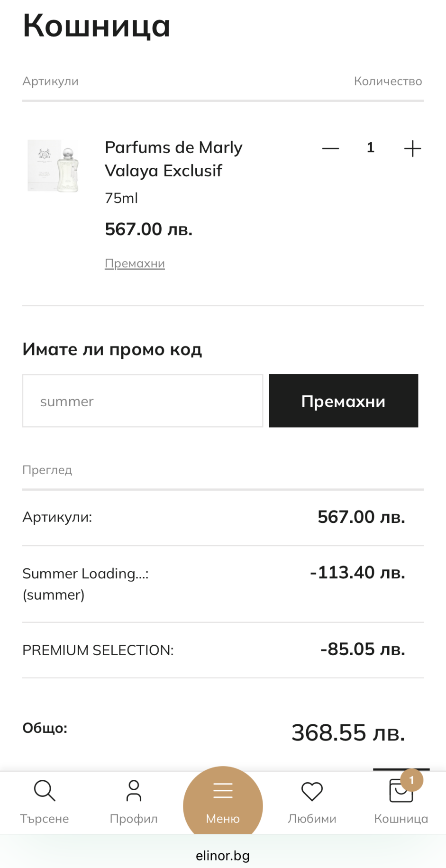This screenshot has height=868, width=446.
Task: Click the Valaya Exclusif product thumbnail
Action: point(53,165)
